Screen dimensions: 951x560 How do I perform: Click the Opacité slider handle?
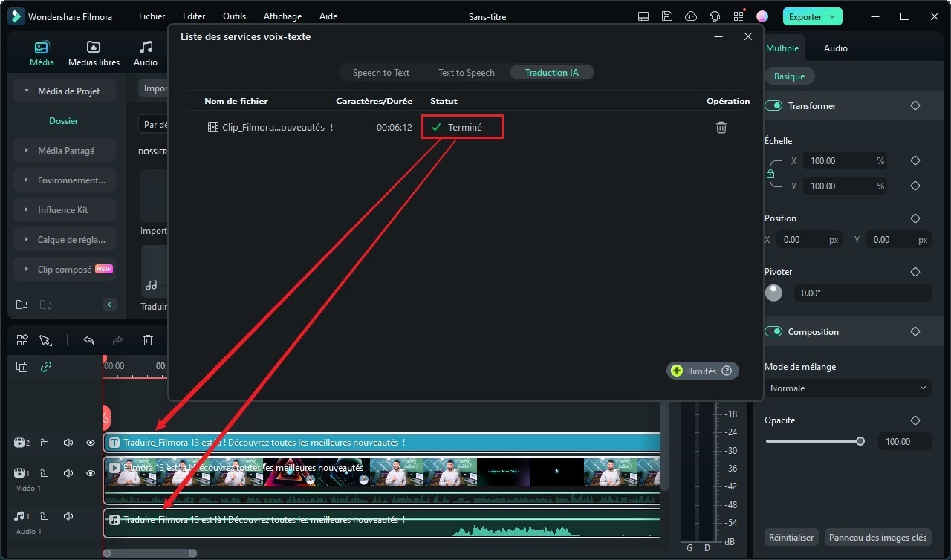click(x=860, y=441)
